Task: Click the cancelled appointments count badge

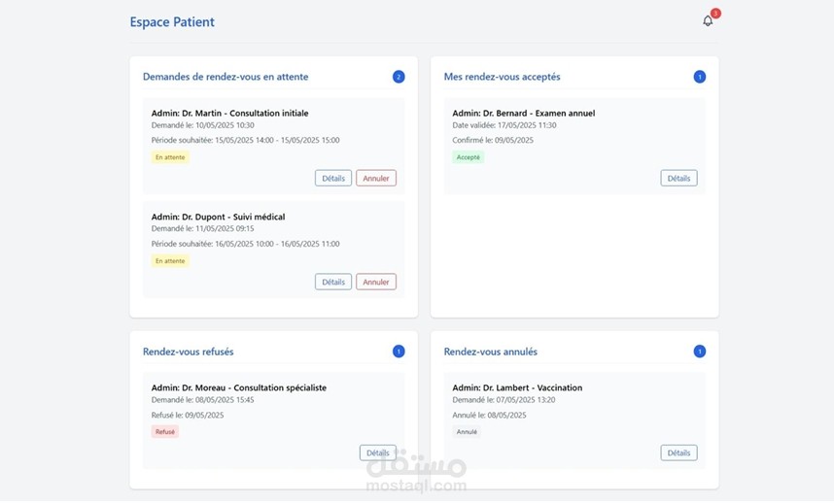Action: tap(700, 352)
